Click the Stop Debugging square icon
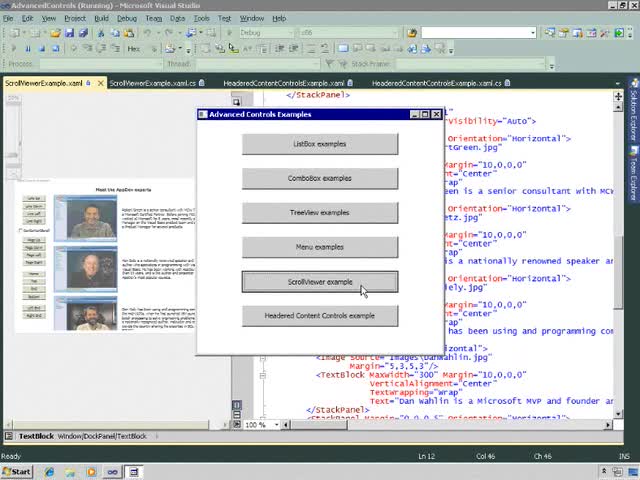This screenshot has height=480, width=640. point(42,49)
